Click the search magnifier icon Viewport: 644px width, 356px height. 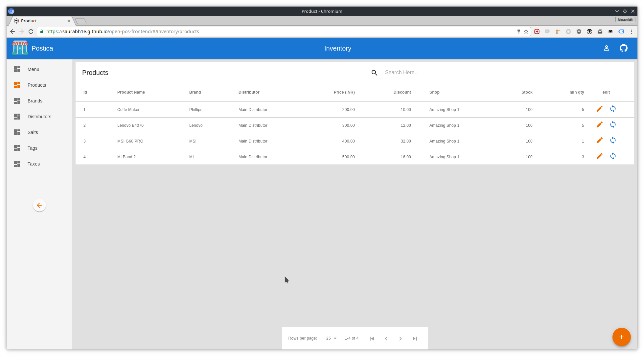(374, 73)
